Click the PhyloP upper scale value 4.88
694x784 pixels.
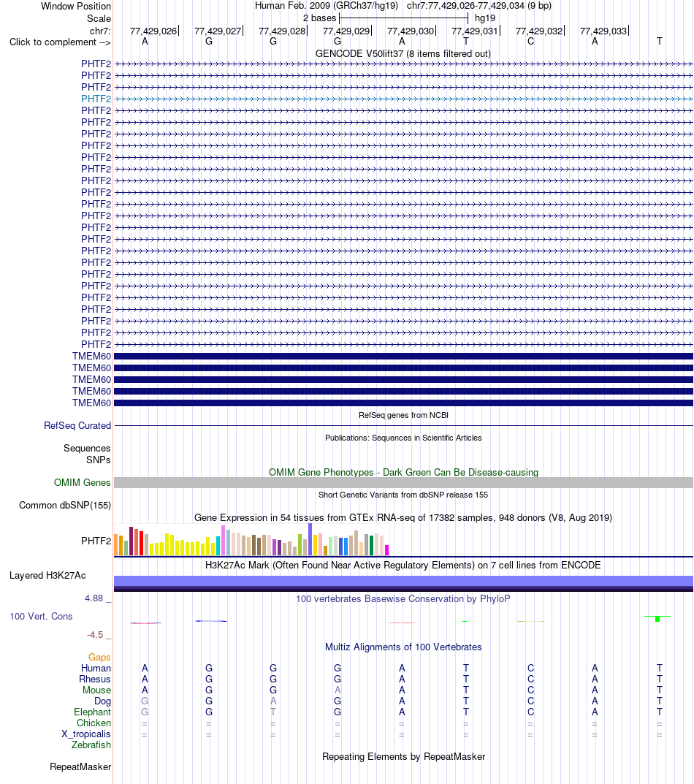pos(94,598)
